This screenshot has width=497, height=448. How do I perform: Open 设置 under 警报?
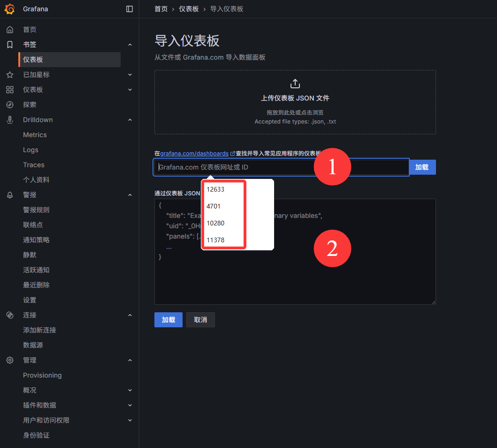pyautogui.click(x=30, y=300)
